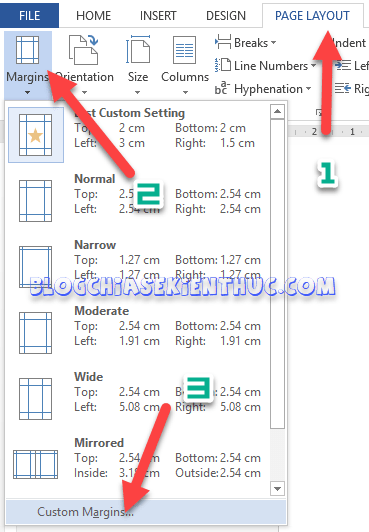Open the Columns layout icon

[184, 50]
